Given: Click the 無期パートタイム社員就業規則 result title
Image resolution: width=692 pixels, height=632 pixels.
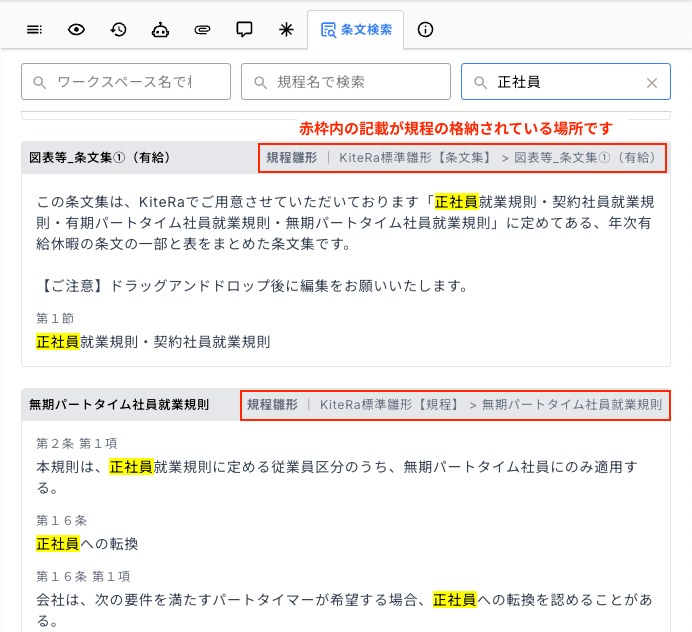Looking at the screenshot, I should (x=119, y=405).
